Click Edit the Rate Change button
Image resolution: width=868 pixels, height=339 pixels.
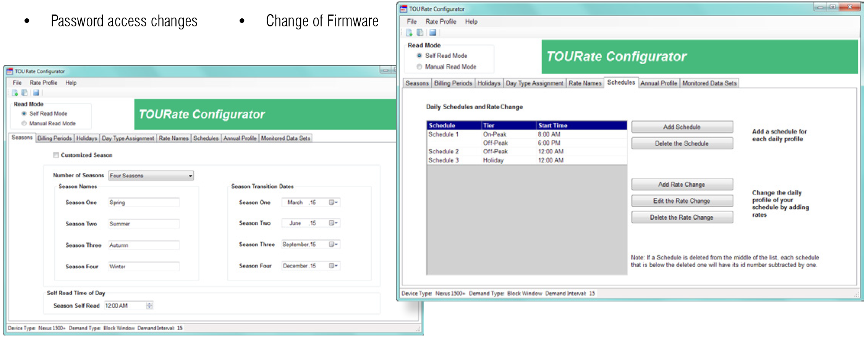click(x=682, y=201)
